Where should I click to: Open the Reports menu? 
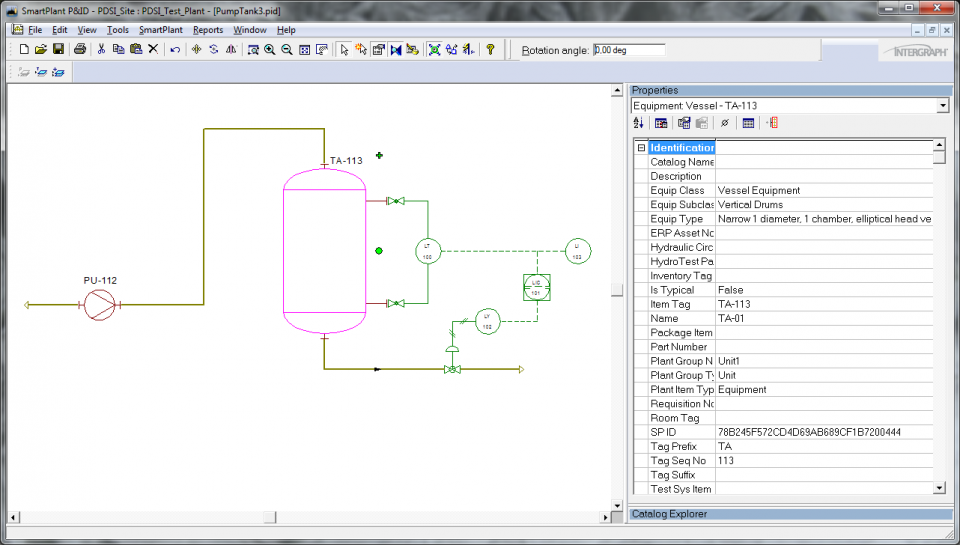(208, 30)
